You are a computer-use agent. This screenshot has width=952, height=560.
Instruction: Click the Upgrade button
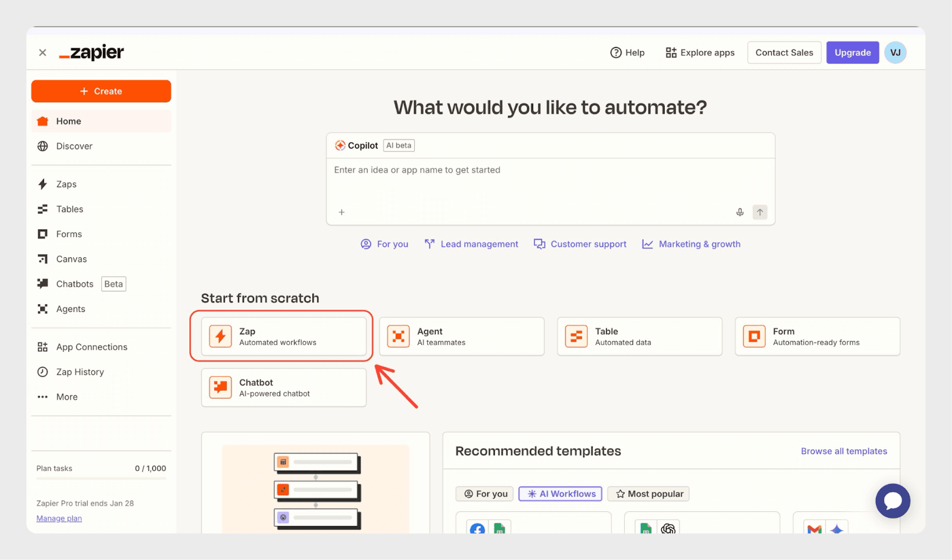[852, 53]
